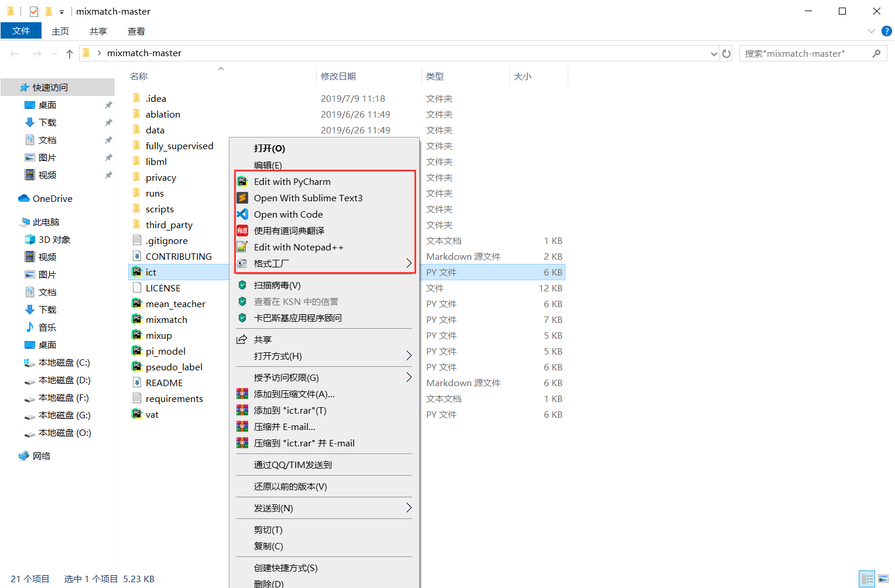Click the markdown icon of README file
Image resolution: width=895 pixels, height=588 pixels.
pos(136,383)
